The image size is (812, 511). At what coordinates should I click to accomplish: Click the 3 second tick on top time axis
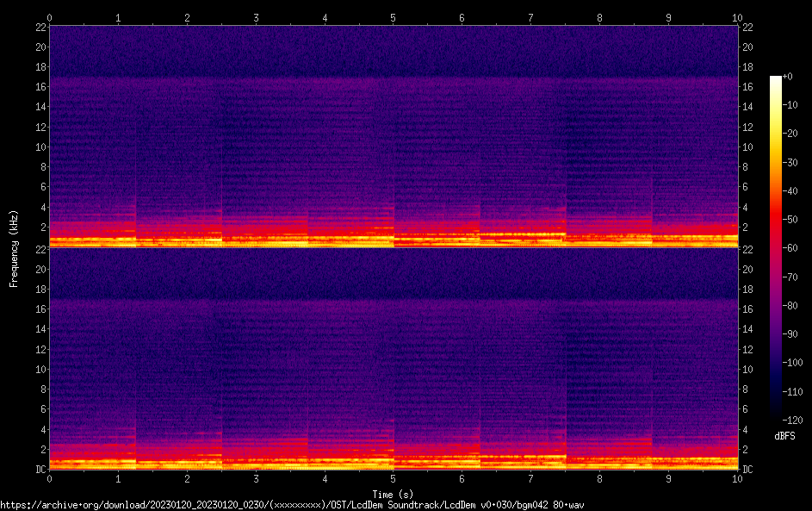click(x=256, y=17)
